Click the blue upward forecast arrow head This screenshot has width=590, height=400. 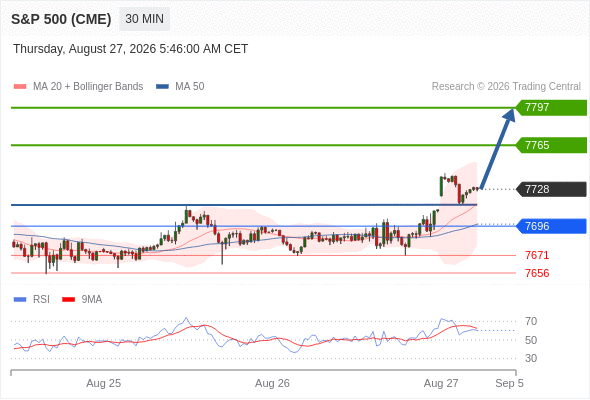coord(509,115)
